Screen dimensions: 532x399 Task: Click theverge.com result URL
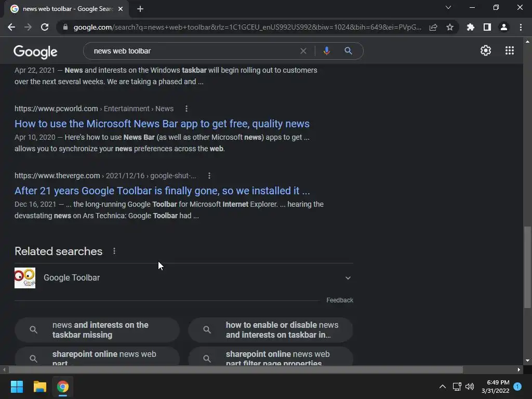coord(105,176)
